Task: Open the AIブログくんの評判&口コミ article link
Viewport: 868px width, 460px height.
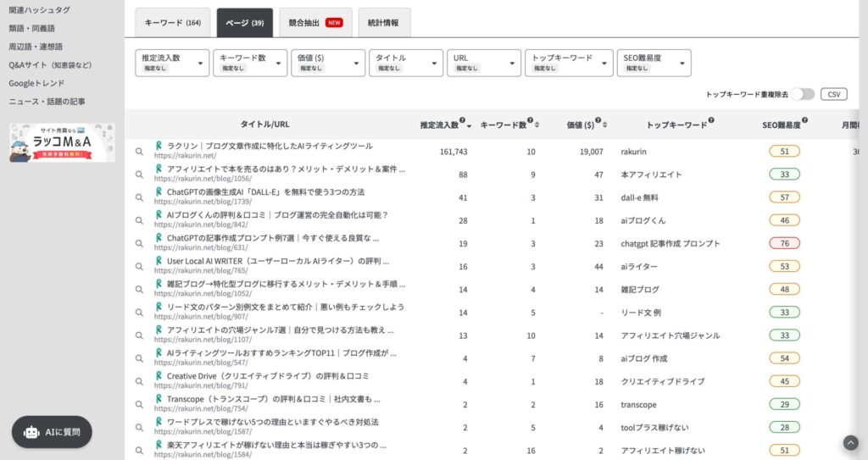Action: (277, 215)
